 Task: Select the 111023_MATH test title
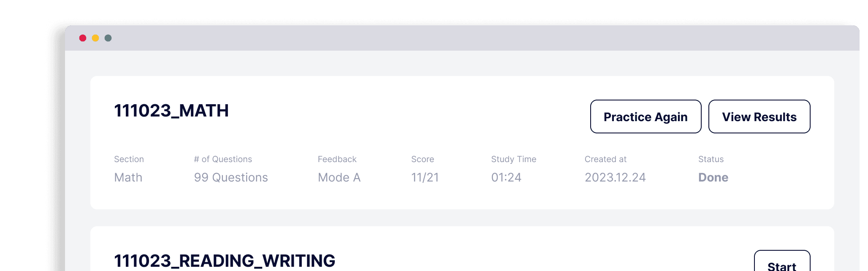[x=171, y=111]
